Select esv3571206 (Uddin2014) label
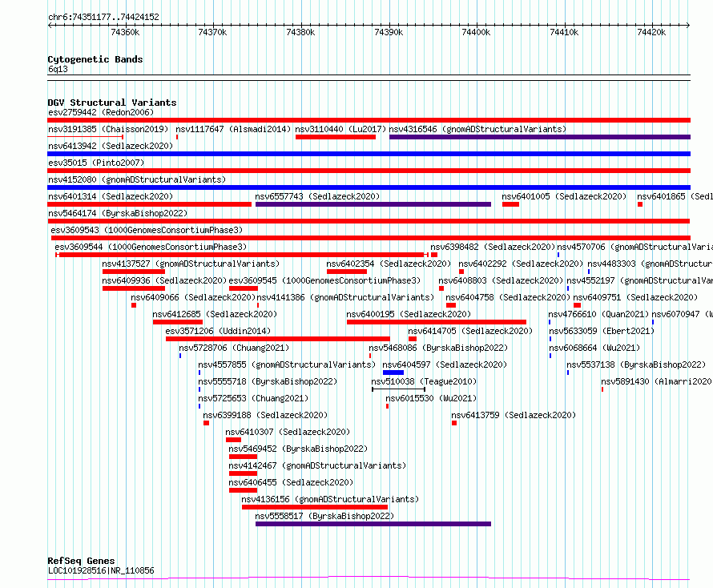 pos(218,331)
